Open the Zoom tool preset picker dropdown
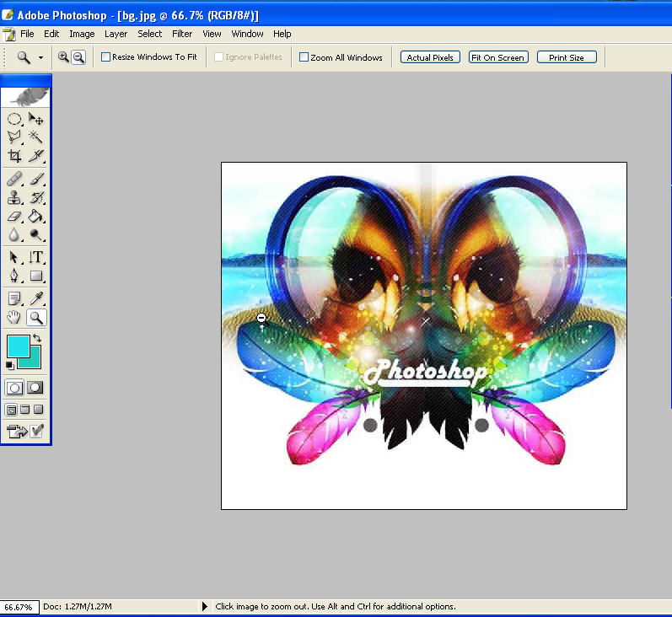The height and width of the screenshot is (617, 672). coord(40,57)
